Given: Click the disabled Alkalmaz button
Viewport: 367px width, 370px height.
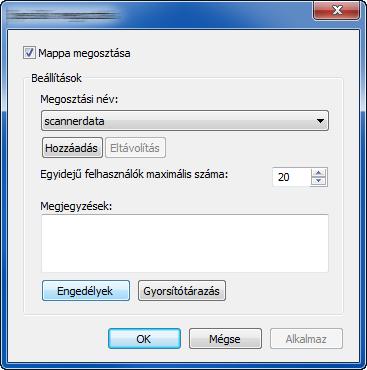Looking at the screenshot, I should [x=306, y=339].
